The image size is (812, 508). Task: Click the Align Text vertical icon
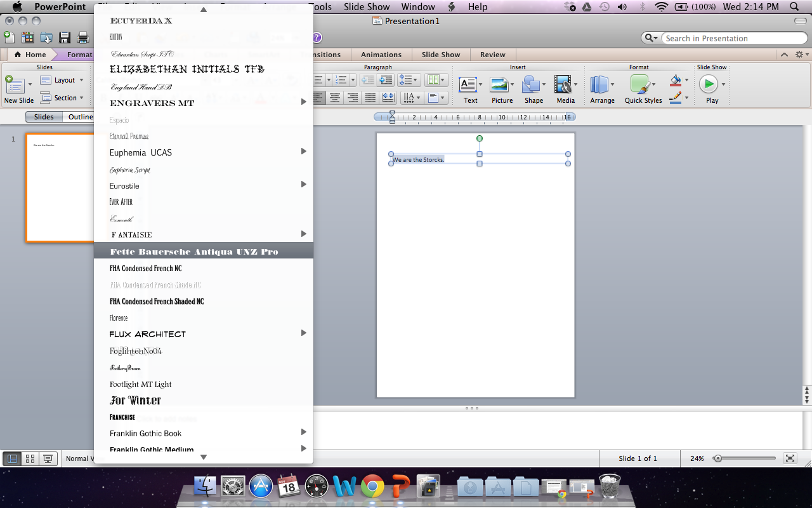[436, 98]
